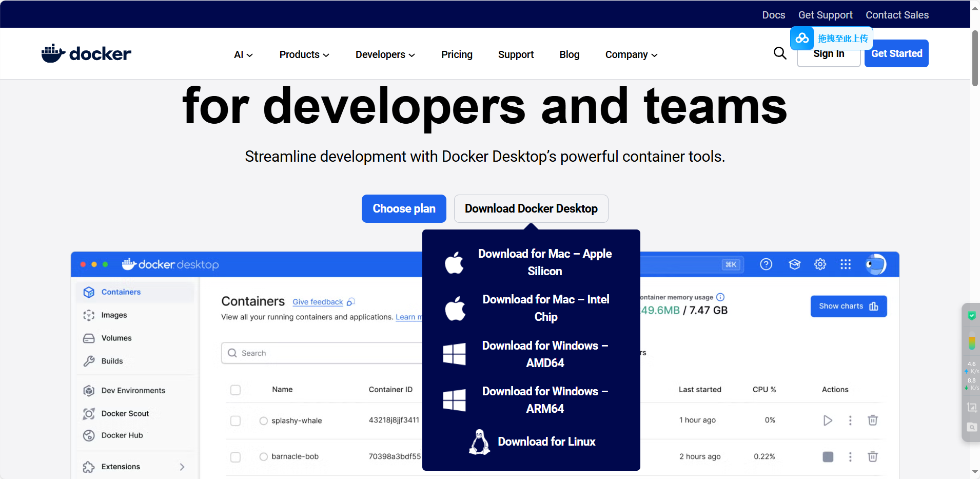Open the Blog page

click(x=570, y=55)
